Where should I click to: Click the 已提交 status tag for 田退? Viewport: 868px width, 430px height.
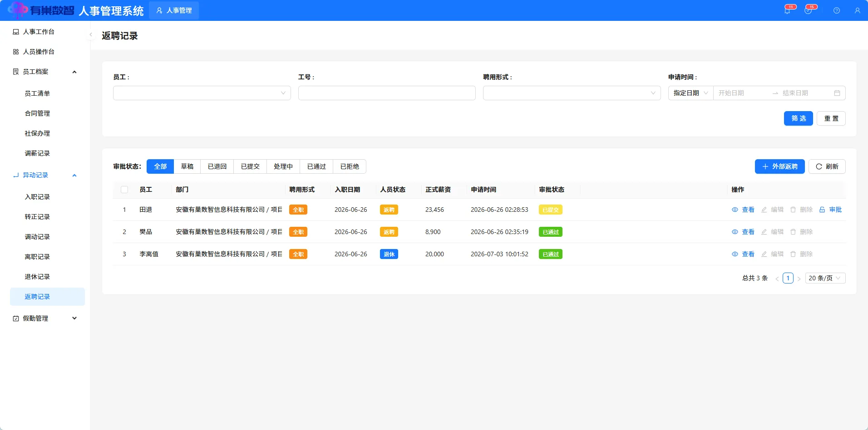pos(551,210)
